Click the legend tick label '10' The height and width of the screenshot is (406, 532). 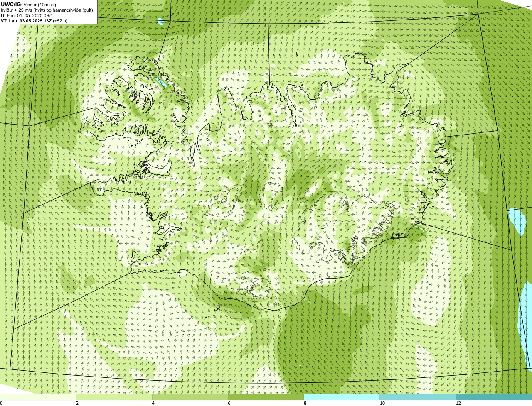382,403
